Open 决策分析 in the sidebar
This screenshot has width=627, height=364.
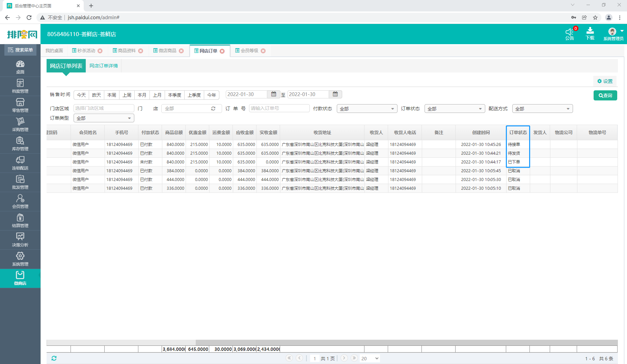tap(20, 240)
